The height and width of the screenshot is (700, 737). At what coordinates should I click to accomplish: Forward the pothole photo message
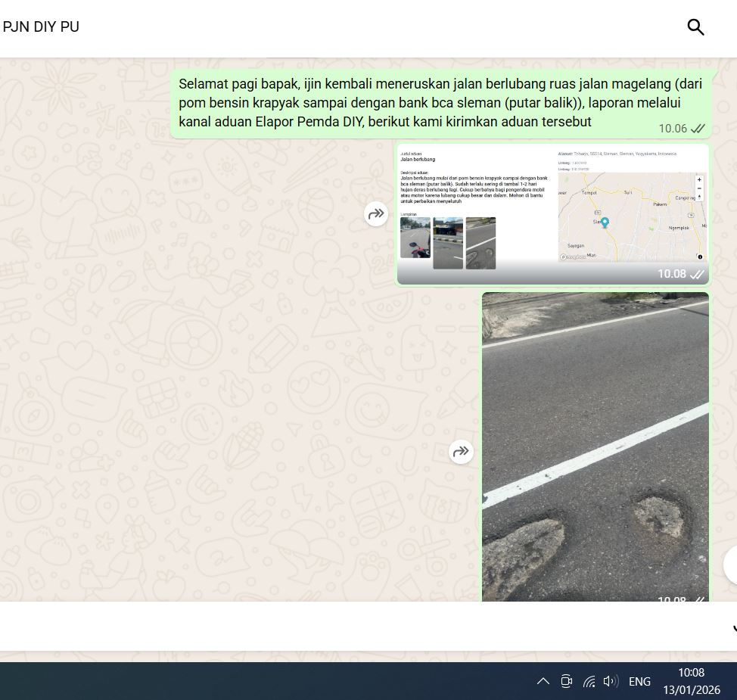461,452
